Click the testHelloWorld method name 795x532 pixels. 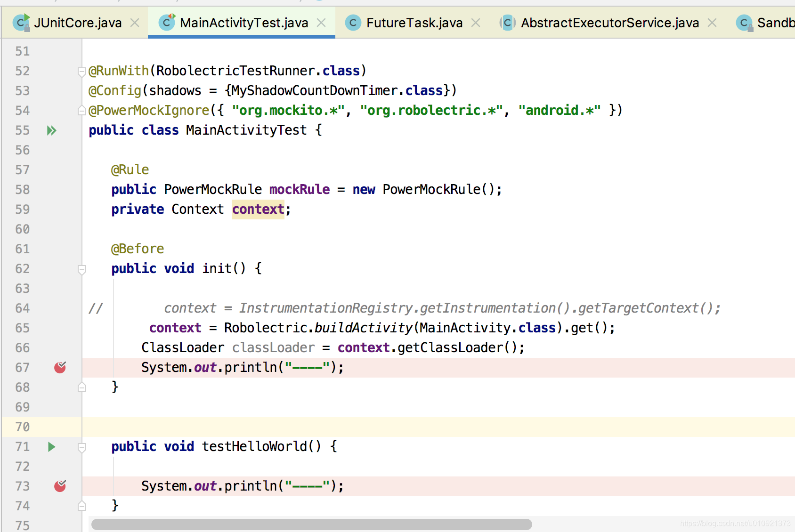coord(254,446)
